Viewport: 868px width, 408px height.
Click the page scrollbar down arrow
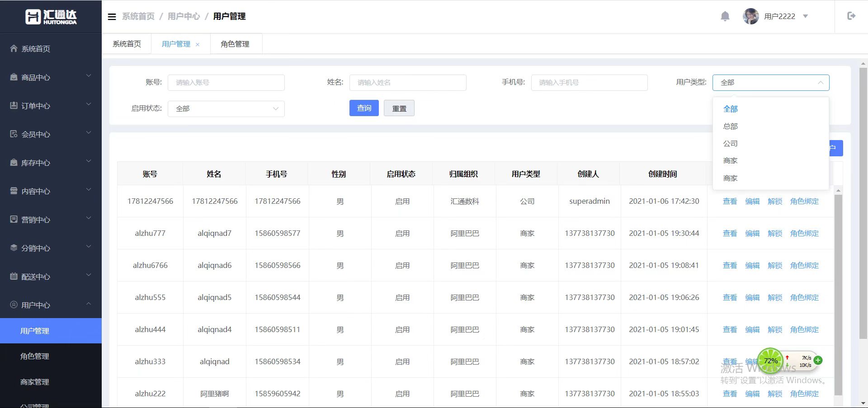pyautogui.click(x=863, y=403)
